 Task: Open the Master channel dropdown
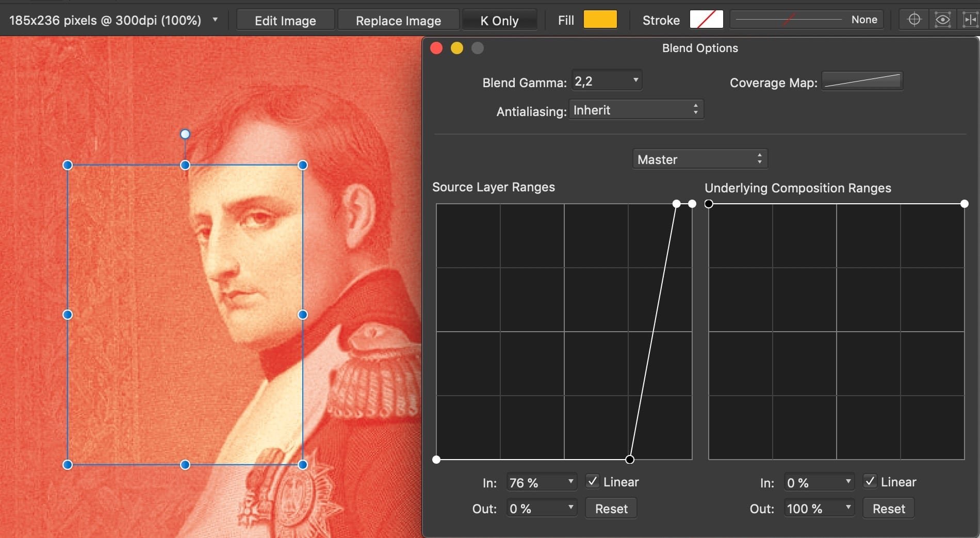tap(700, 159)
